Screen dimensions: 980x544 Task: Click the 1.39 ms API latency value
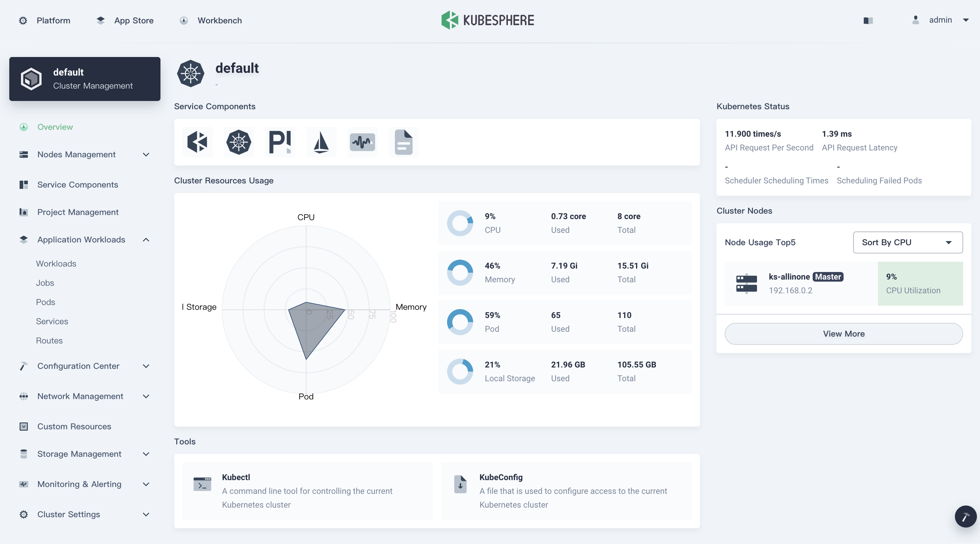coord(837,134)
